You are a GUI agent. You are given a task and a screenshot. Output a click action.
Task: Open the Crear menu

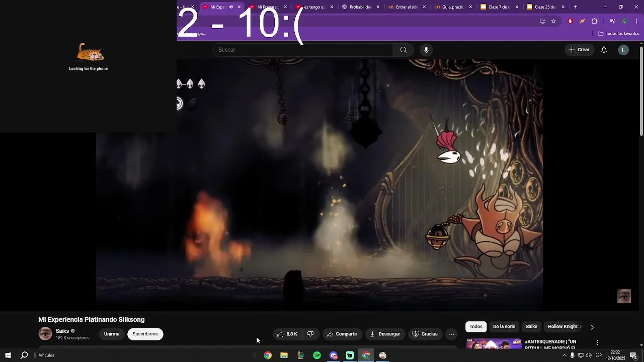click(x=579, y=50)
